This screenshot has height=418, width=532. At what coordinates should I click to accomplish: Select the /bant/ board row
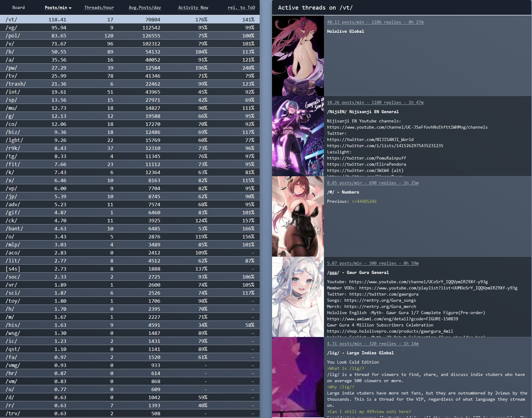[x=130, y=228]
